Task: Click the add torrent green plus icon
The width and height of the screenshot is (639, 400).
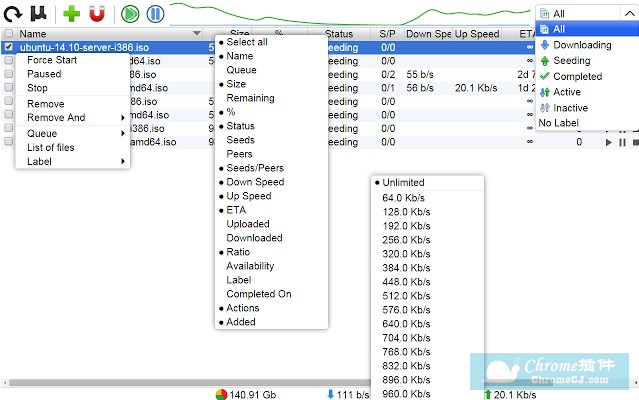Action: [71, 13]
